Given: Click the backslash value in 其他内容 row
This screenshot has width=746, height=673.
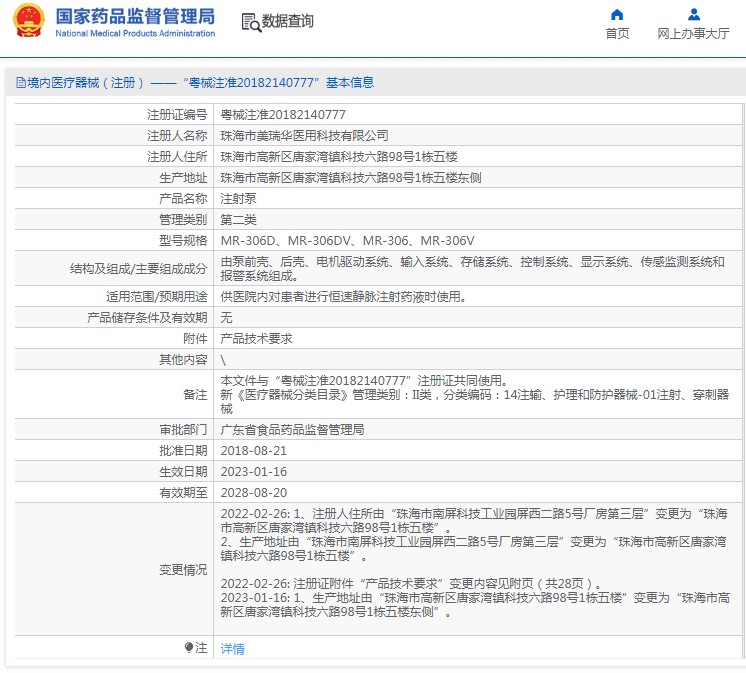Looking at the screenshot, I should pyautogui.click(x=223, y=360).
